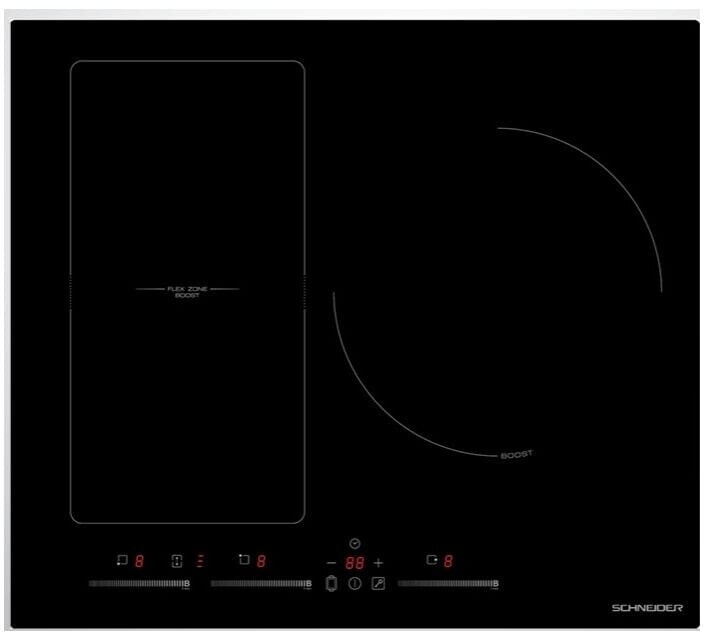
Task: Select the right zone indicator icon
Action: click(431, 561)
